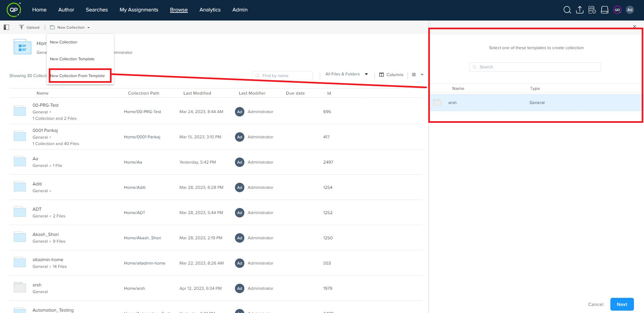Open the 00-PRG-Test collection
This screenshot has width=644, height=313.
coord(45,105)
